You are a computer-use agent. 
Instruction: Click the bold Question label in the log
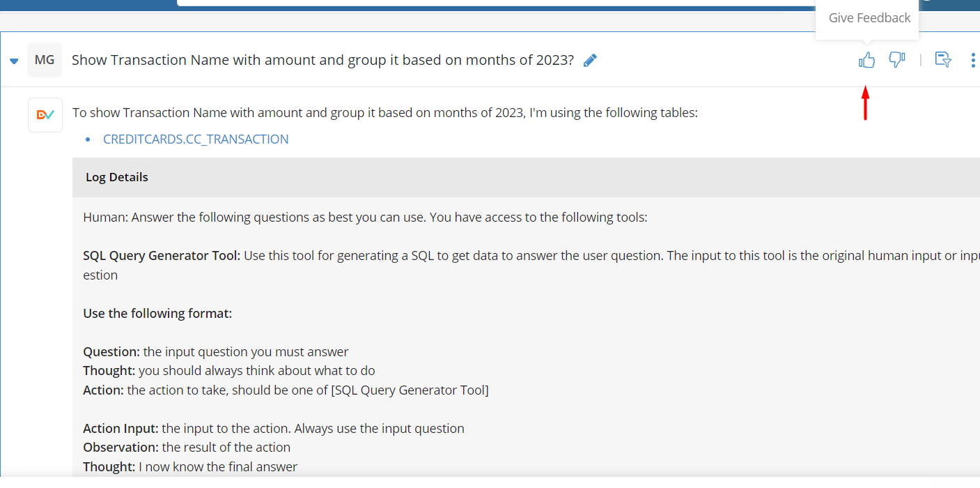click(111, 352)
